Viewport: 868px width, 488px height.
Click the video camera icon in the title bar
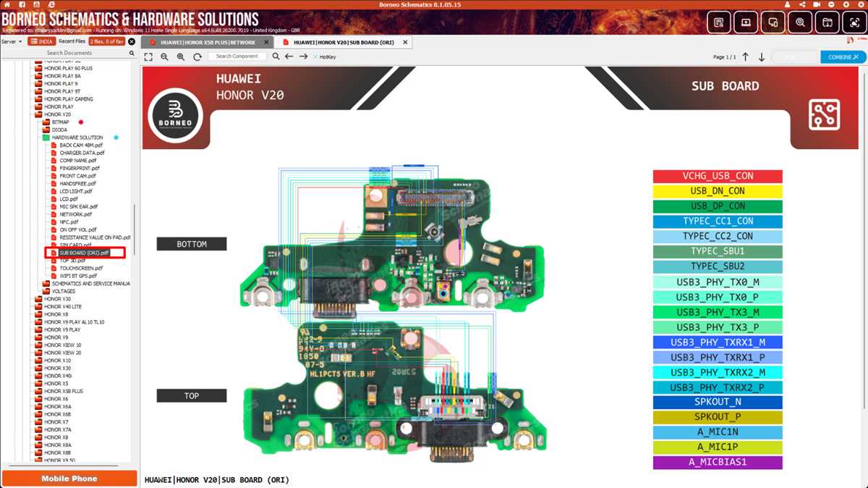817,4
